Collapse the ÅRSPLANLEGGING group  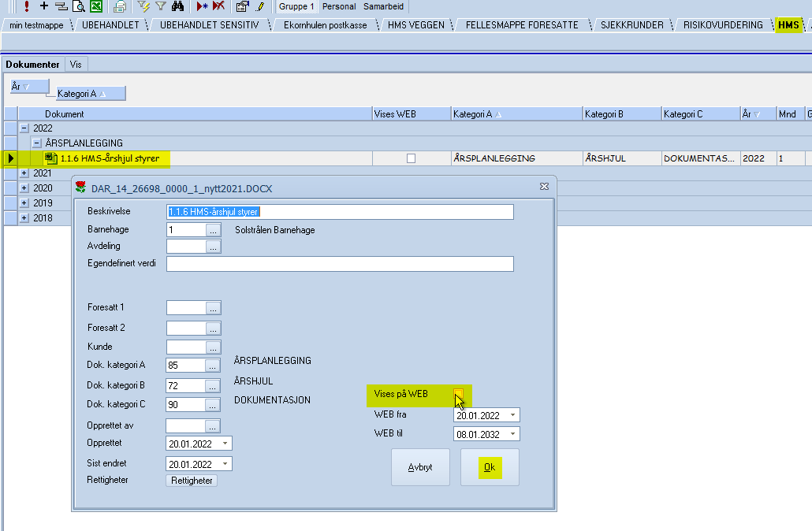pos(37,143)
